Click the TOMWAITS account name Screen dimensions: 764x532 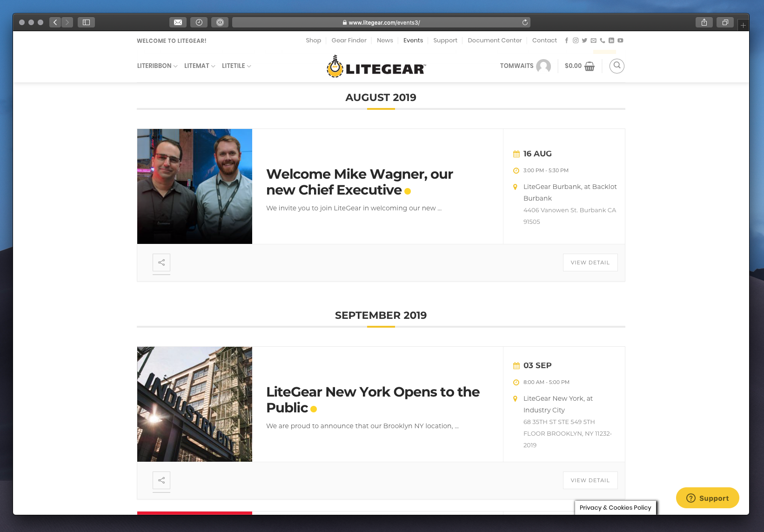click(x=516, y=66)
